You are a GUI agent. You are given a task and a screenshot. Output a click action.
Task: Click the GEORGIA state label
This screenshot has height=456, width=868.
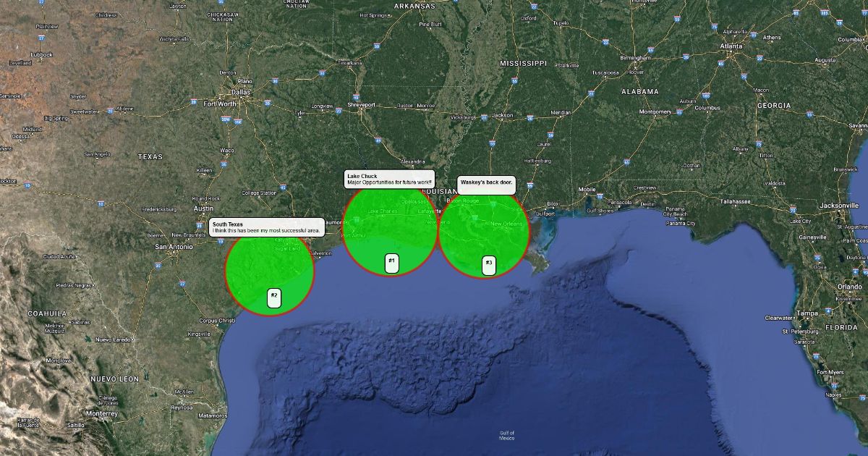tap(774, 106)
